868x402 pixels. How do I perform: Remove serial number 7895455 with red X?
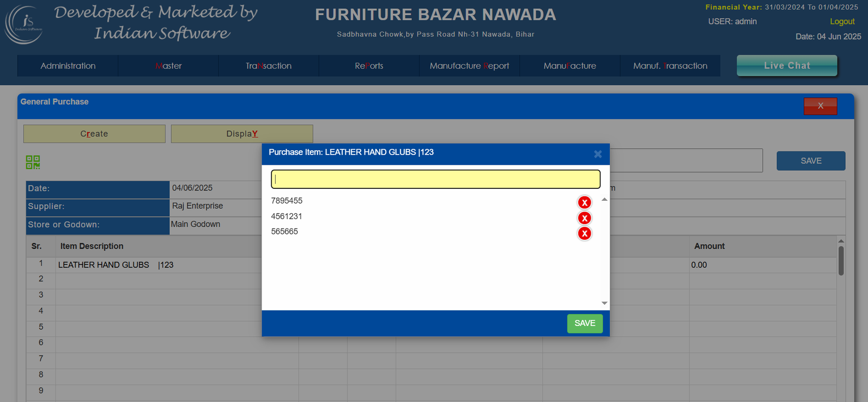coord(584,202)
